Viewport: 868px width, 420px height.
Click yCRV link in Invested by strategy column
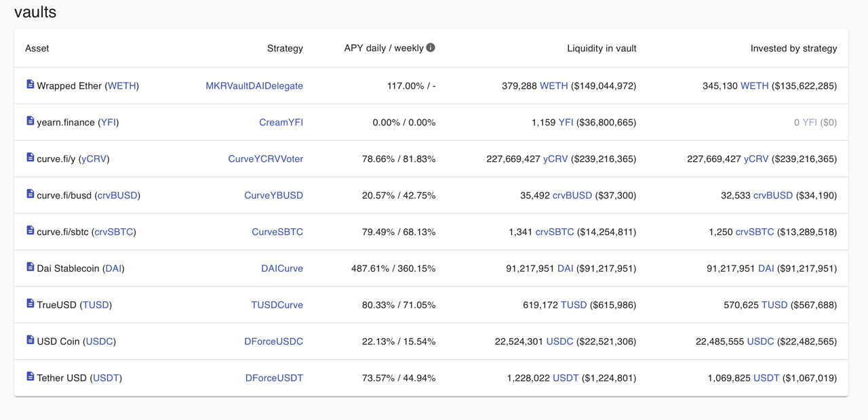click(x=756, y=159)
